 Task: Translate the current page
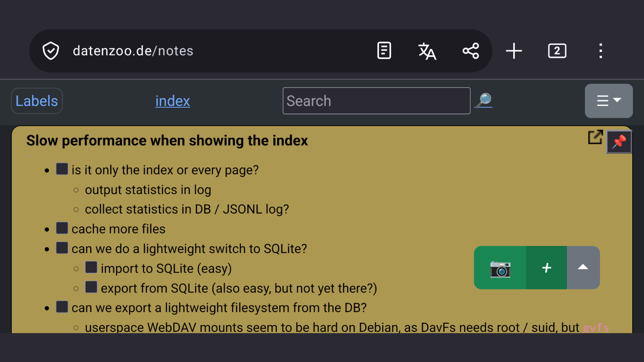427,51
